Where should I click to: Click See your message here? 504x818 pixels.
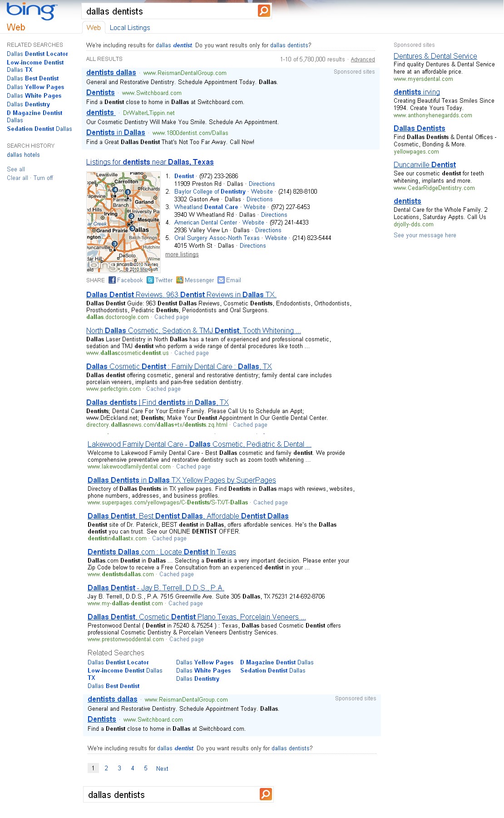(425, 235)
